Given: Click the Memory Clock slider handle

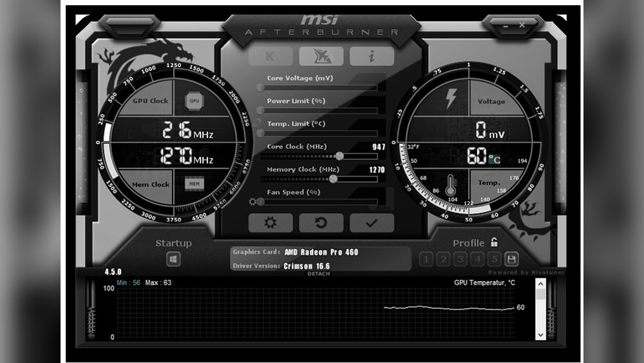Looking at the screenshot, I should point(334,179).
